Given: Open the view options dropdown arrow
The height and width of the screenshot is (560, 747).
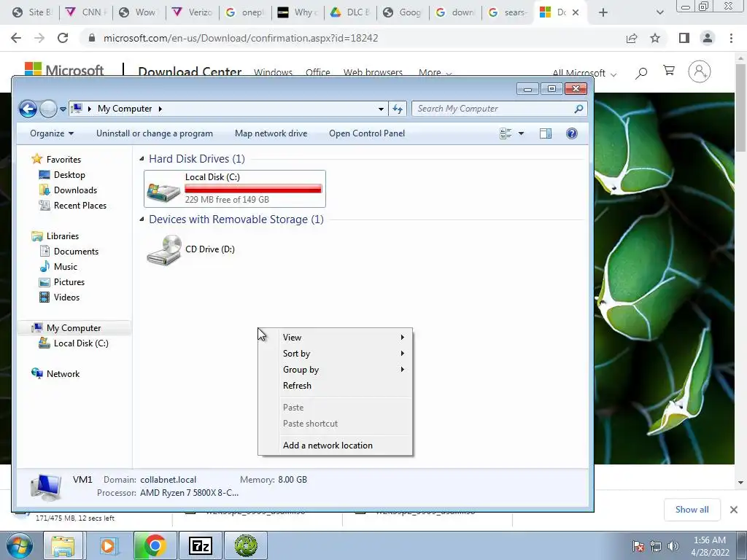Looking at the screenshot, I should pos(521,133).
